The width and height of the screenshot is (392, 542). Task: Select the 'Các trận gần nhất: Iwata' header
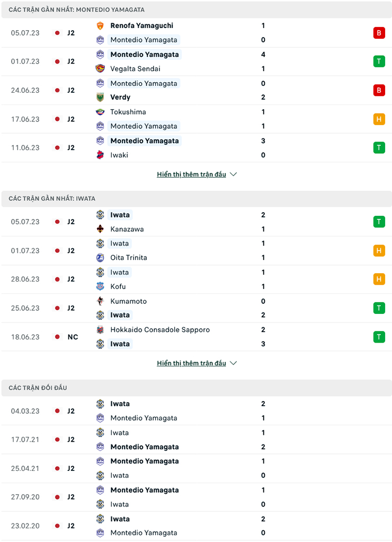(52, 198)
